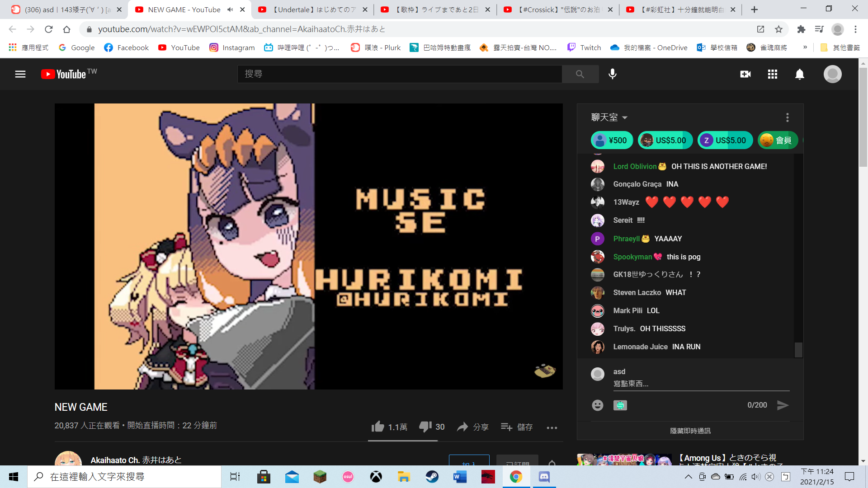
Task: Expand hidden bookmarks chevron
Action: tap(805, 47)
